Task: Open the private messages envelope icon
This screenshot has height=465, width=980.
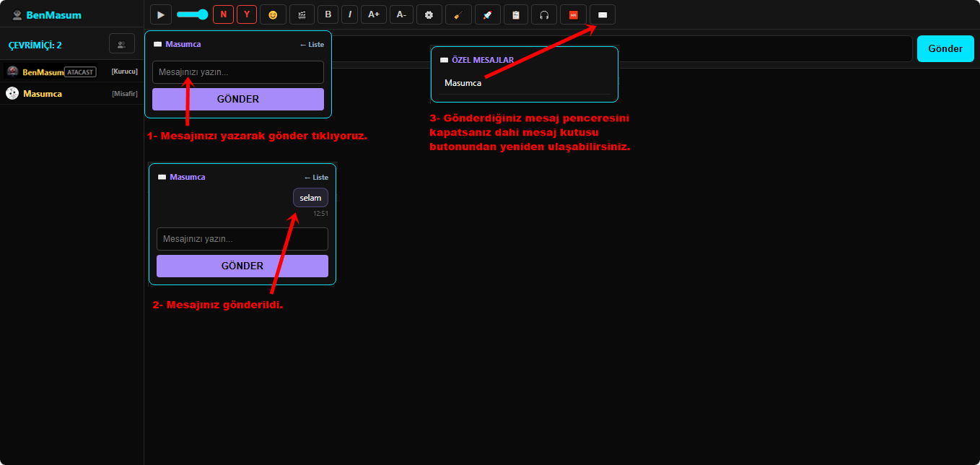Action: coord(603,14)
